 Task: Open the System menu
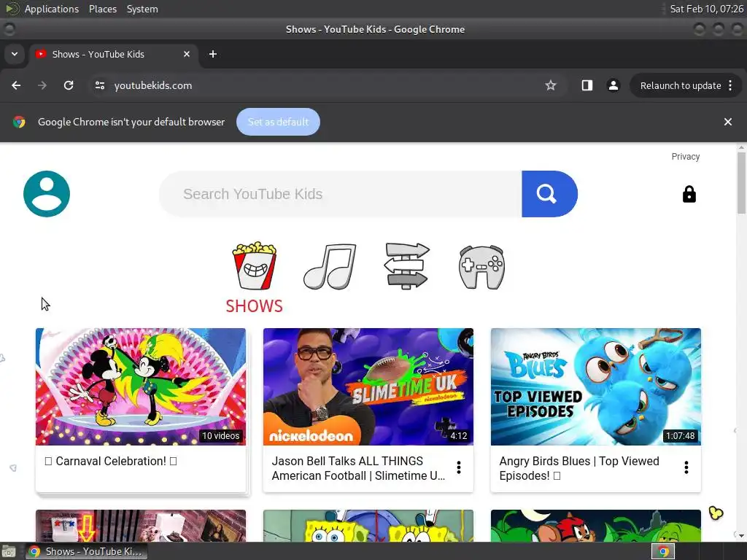142,9
